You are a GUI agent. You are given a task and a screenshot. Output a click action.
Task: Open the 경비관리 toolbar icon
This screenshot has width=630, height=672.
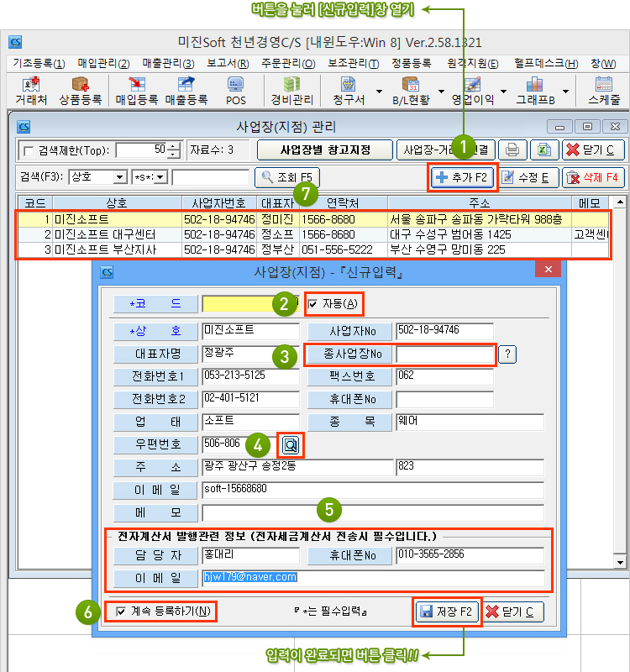click(291, 92)
